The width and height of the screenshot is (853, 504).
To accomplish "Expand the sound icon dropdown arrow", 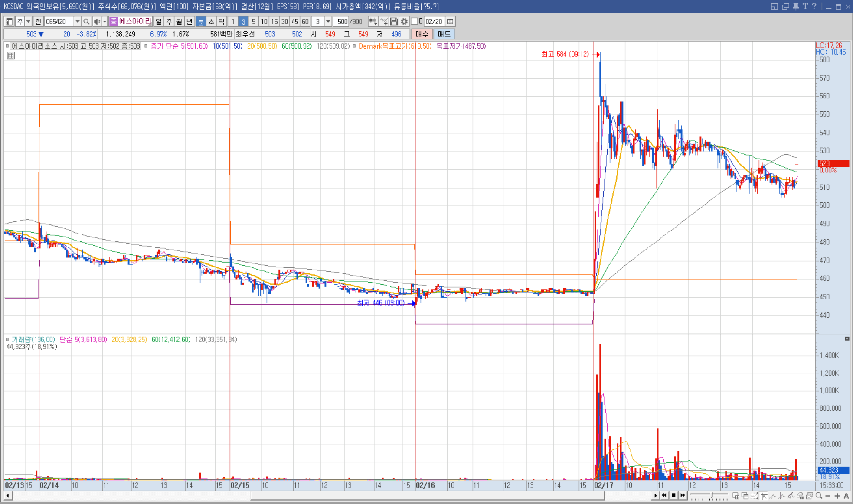I will point(105,22).
